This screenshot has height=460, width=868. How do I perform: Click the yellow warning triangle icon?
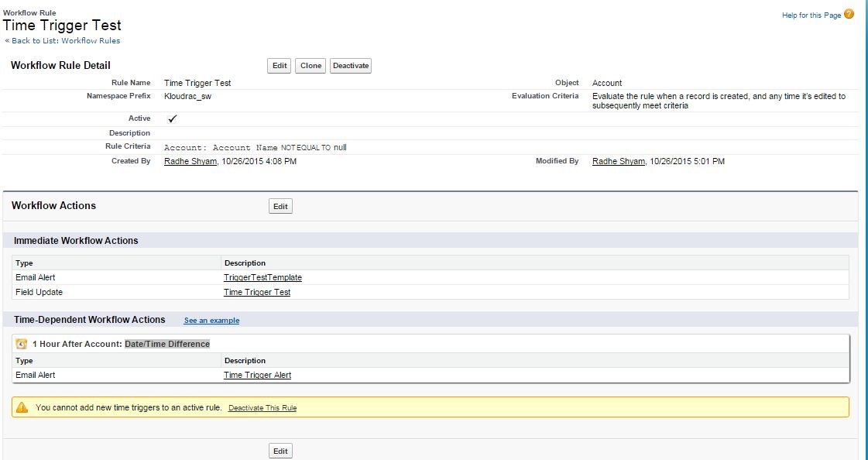coord(22,407)
